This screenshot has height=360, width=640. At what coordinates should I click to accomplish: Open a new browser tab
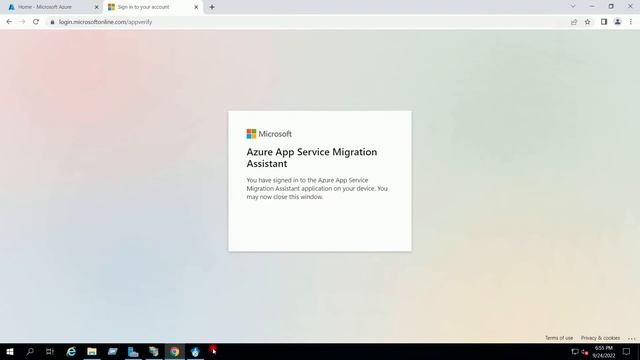(x=212, y=7)
